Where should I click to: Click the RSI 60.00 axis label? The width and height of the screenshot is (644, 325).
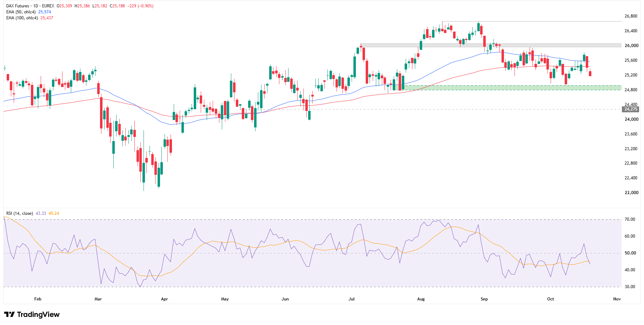click(x=630, y=236)
